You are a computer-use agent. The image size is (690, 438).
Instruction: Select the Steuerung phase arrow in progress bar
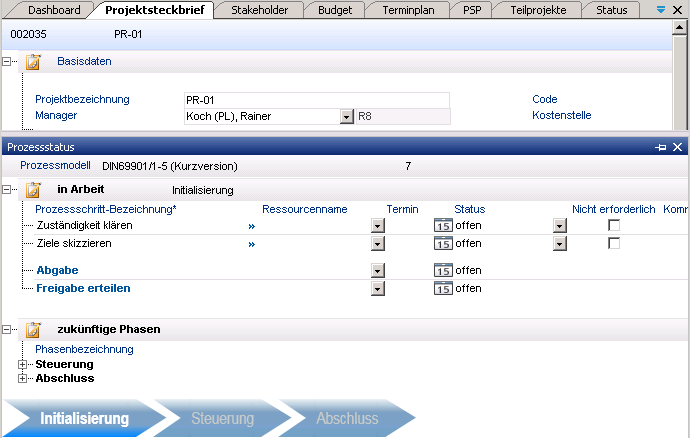pos(222,419)
